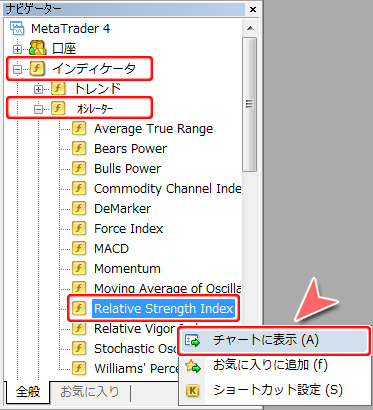The width and height of the screenshot is (373, 410).
Task: Select Moving Average of Oscillator text
Action: [x=168, y=288]
